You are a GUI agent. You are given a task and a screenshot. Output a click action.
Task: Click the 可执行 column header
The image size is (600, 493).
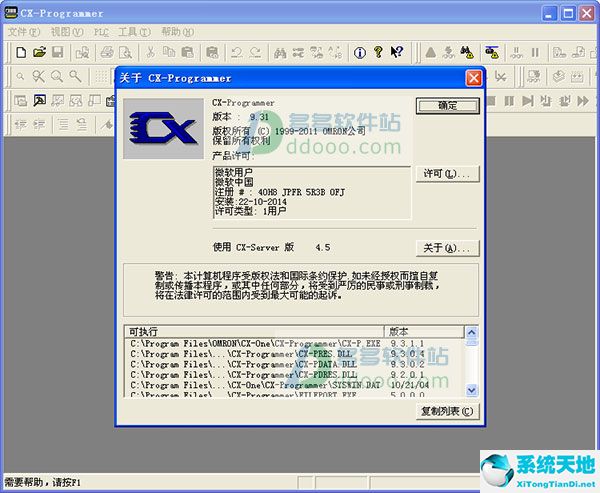click(x=254, y=331)
